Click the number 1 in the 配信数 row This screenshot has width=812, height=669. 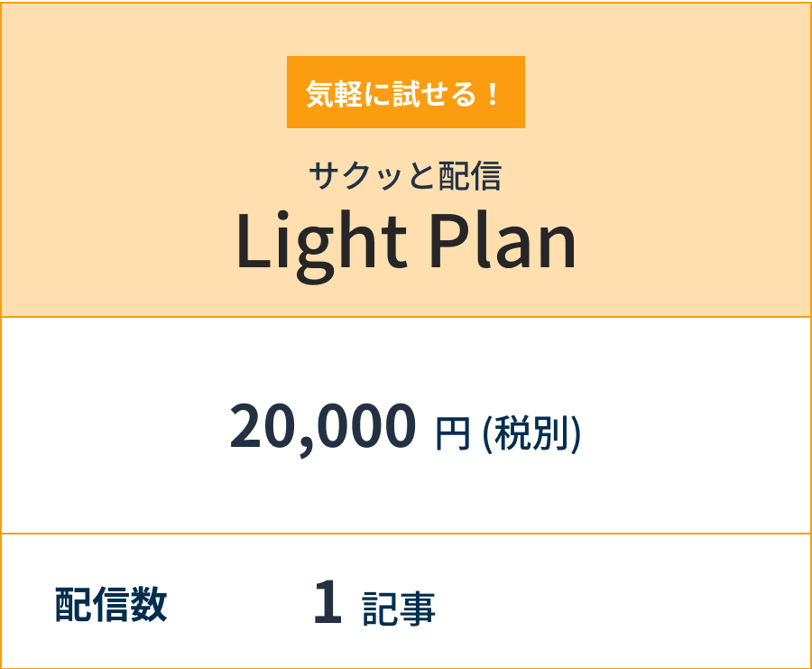tap(328, 605)
